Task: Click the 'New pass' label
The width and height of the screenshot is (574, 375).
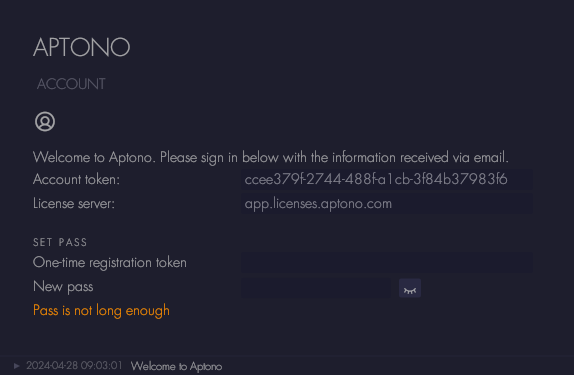Action: pos(63,287)
